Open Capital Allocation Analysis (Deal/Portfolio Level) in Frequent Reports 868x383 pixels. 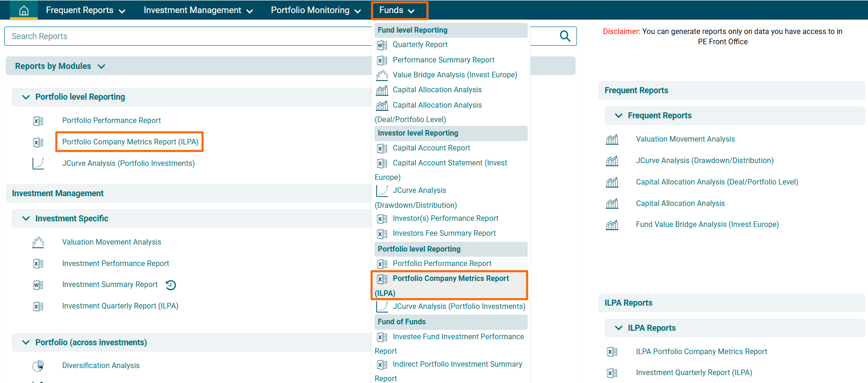(717, 182)
